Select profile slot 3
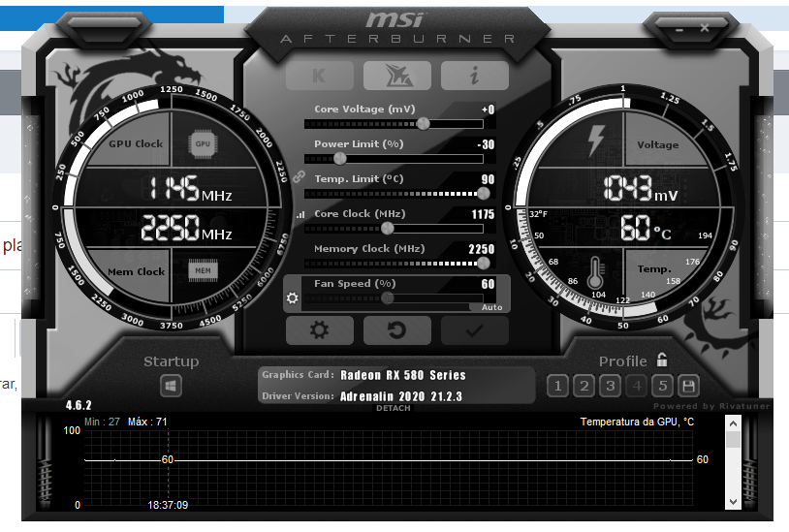Viewport: 789px width, 532px height. pyautogui.click(x=611, y=386)
